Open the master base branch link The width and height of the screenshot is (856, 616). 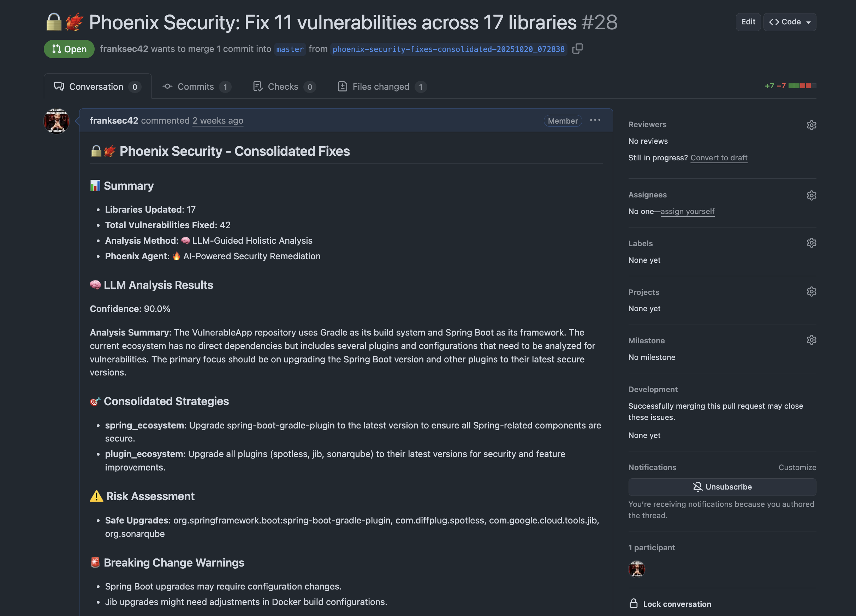click(x=290, y=49)
